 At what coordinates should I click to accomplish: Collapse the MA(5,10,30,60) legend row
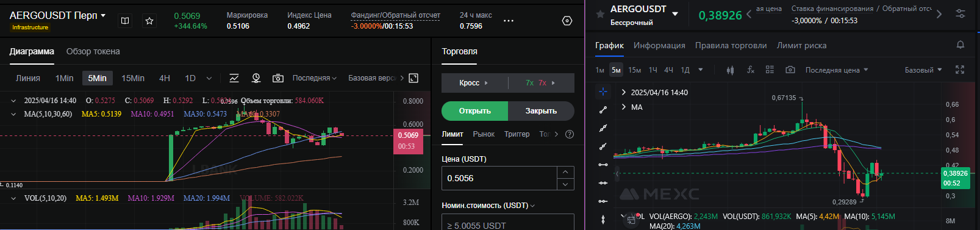[14, 114]
